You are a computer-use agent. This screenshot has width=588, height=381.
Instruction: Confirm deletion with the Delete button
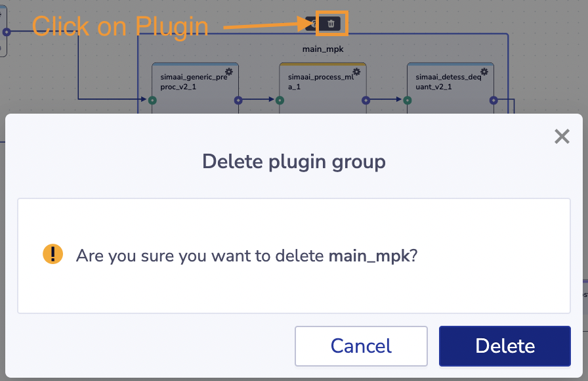tap(505, 346)
